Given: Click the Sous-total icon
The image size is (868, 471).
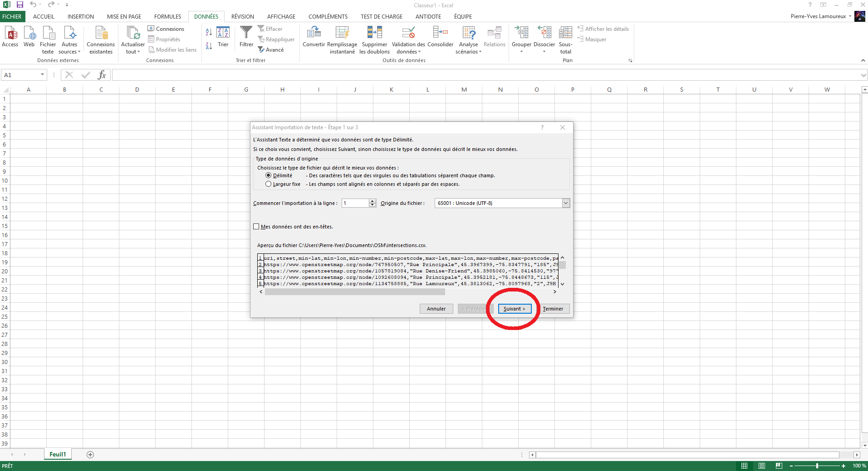Looking at the screenshot, I should (565, 33).
